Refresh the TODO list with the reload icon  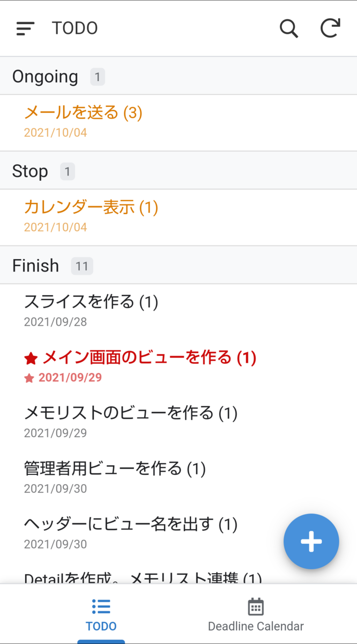(x=330, y=28)
